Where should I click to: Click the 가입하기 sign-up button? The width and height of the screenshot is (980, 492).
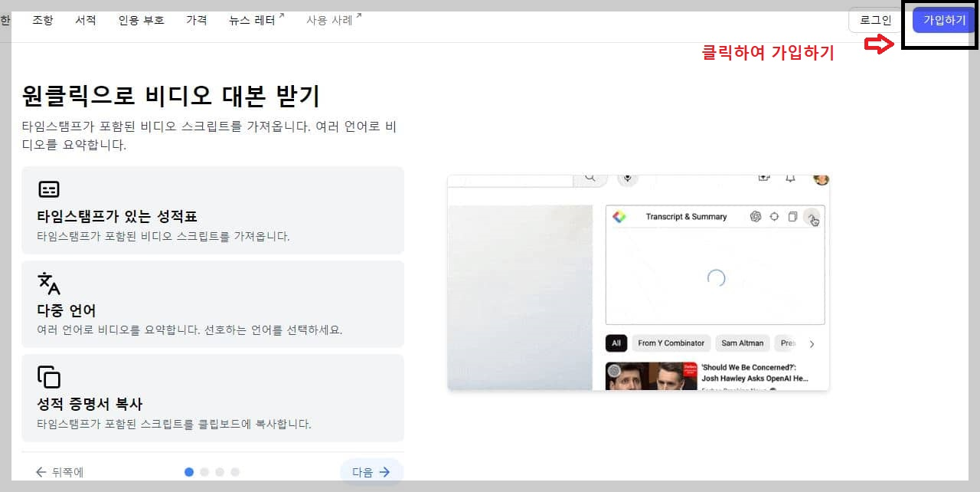944,21
